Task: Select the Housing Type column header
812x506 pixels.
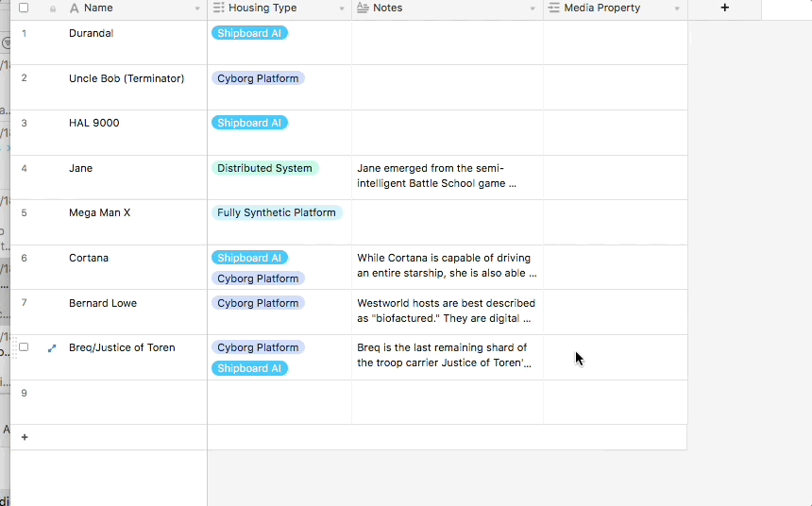Action: [x=279, y=8]
